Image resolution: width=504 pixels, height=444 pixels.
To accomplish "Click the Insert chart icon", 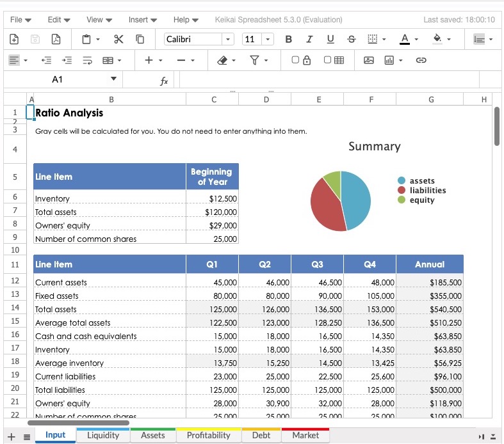I will click(x=389, y=60).
